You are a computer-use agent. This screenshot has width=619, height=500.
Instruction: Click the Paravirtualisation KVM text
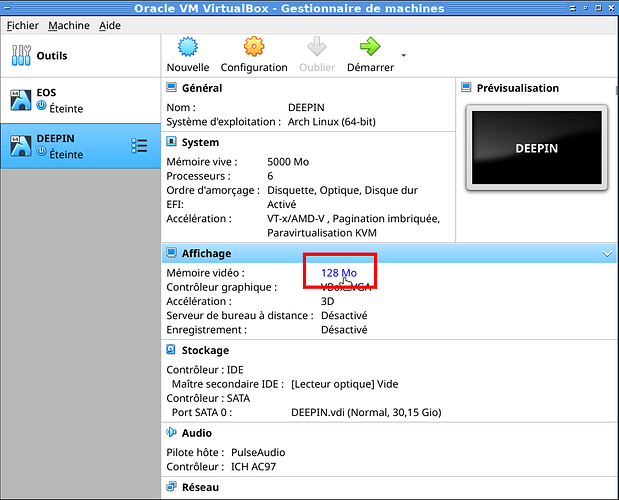click(322, 233)
